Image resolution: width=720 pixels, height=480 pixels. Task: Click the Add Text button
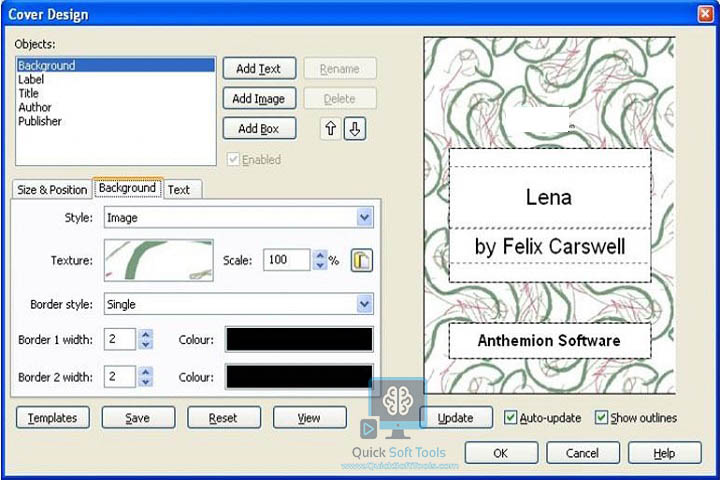point(259,68)
